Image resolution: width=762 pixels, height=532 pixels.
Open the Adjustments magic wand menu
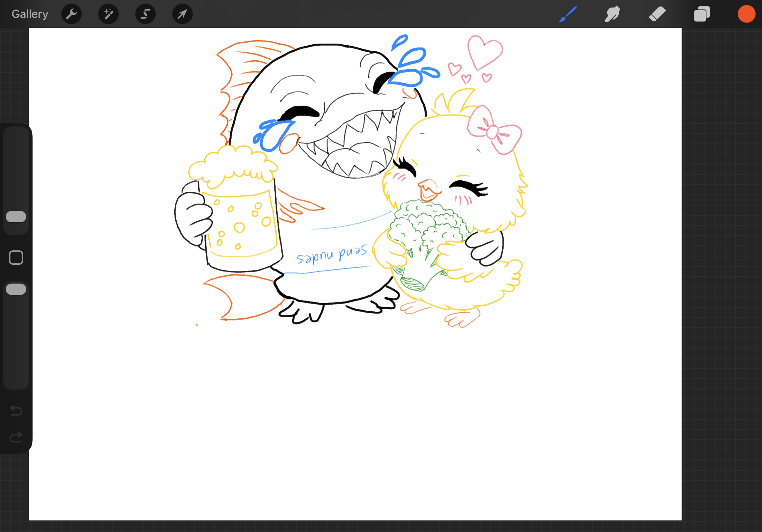click(x=108, y=14)
